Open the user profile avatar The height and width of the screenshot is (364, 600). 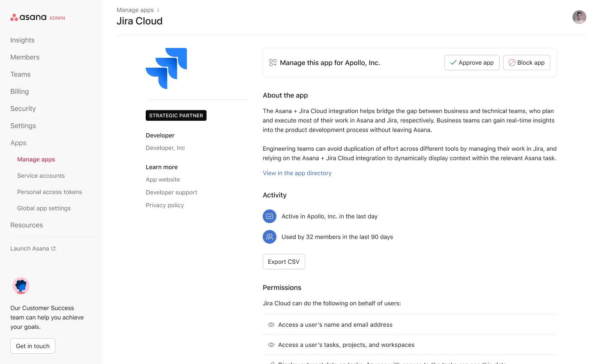(x=579, y=17)
